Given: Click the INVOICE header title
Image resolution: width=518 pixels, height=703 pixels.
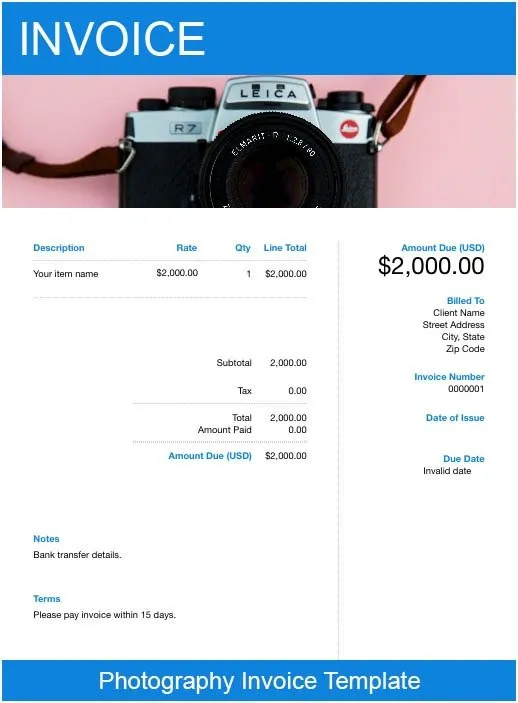Looking at the screenshot, I should pyautogui.click(x=112, y=39).
